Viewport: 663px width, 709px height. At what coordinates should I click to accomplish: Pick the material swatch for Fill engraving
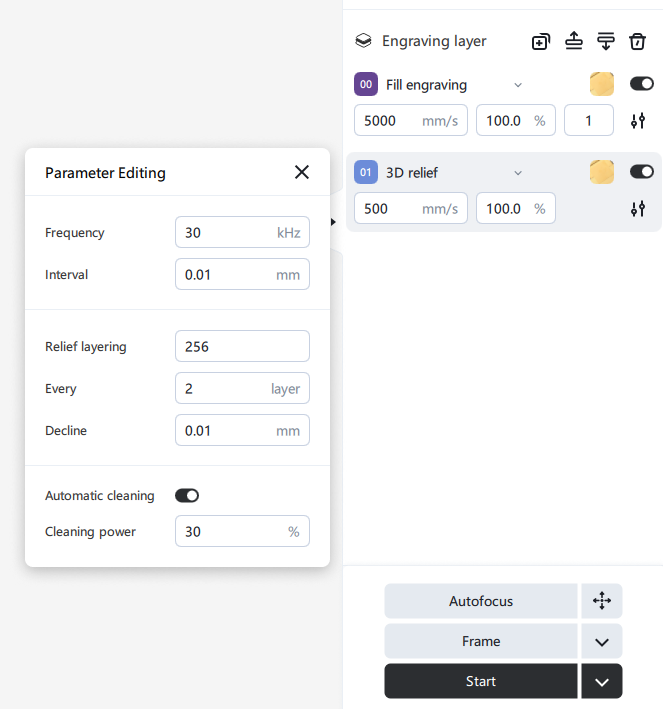(x=602, y=84)
